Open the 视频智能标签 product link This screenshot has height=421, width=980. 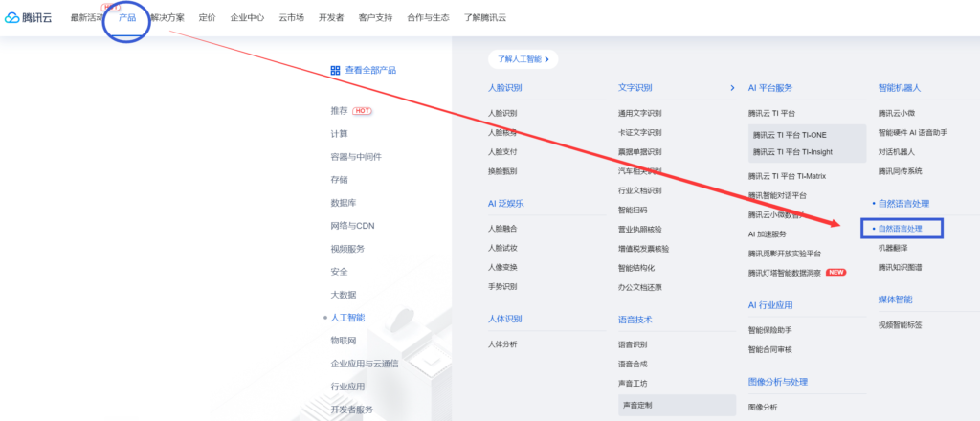click(x=900, y=324)
